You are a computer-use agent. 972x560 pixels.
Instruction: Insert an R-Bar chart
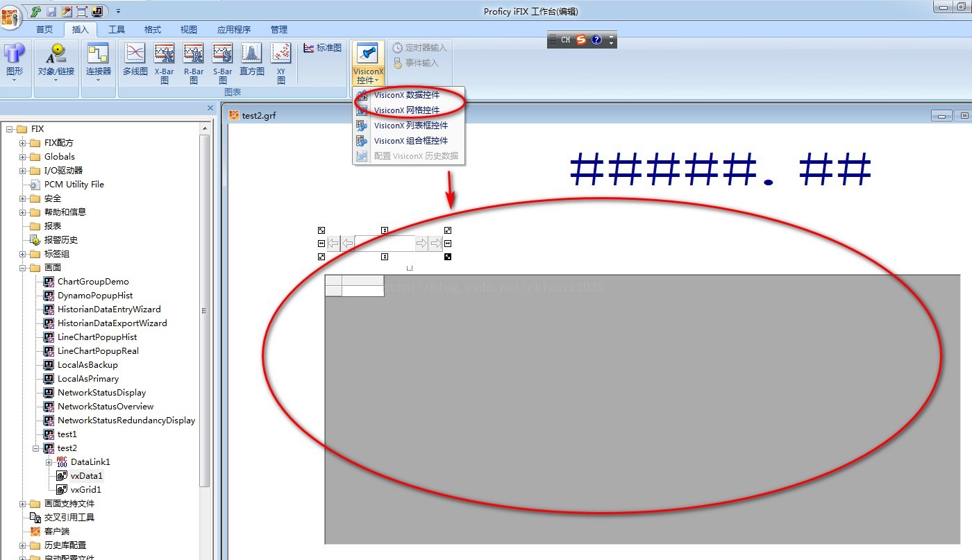[194, 63]
